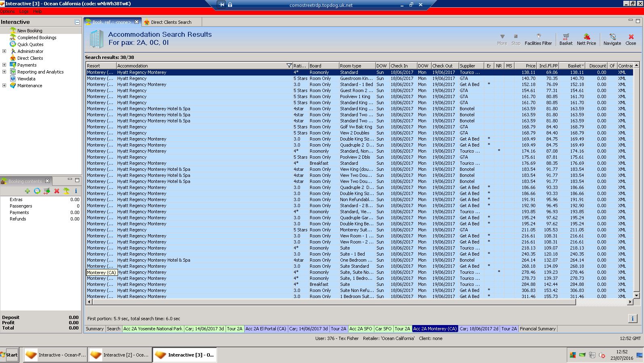
Task: Open Quick Quotes in the Interactive tree
Action: point(30,44)
